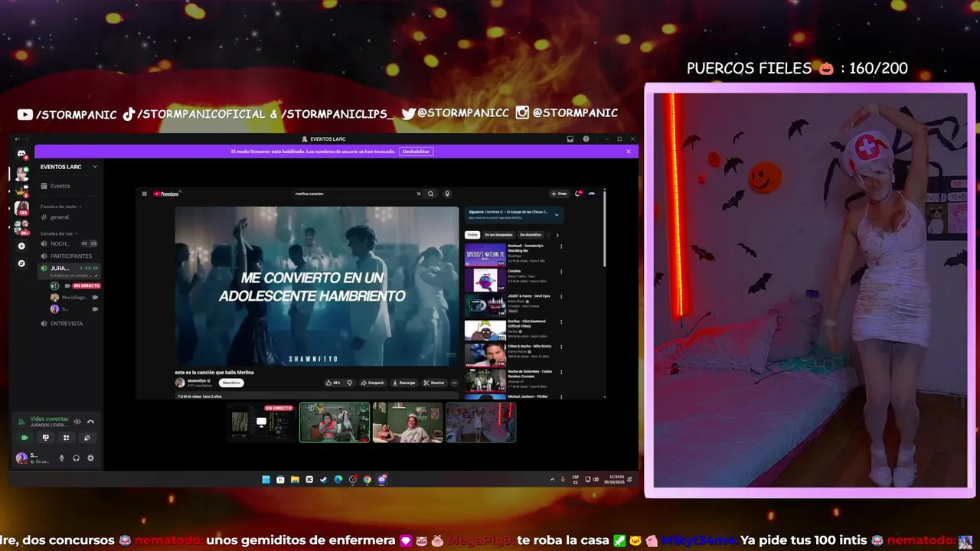Open the server folder with 3K badge

coord(21,227)
